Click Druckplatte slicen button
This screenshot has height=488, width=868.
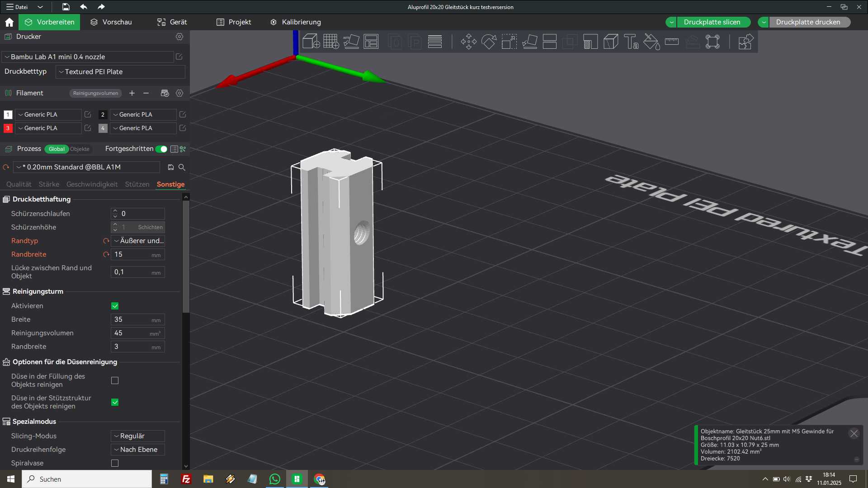pyautogui.click(x=712, y=22)
